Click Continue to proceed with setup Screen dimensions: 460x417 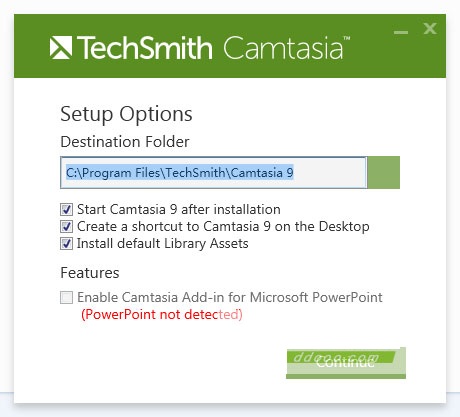click(x=346, y=363)
